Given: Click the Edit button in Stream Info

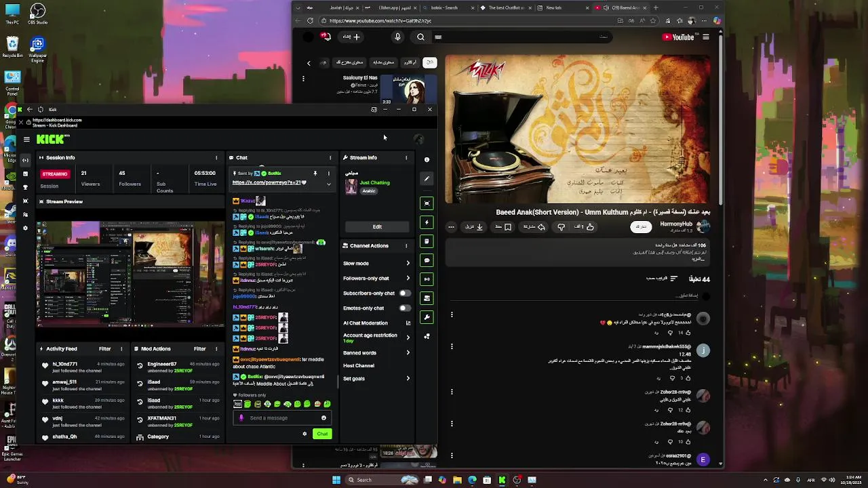Looking at the screenshot, I should pyautogui.click(x=377, y=227).
